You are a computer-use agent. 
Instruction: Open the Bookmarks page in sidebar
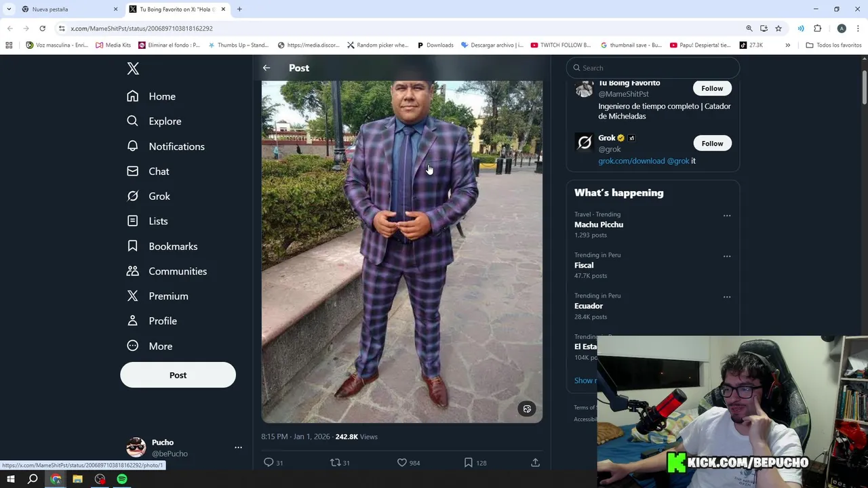[x=173, y=246]
